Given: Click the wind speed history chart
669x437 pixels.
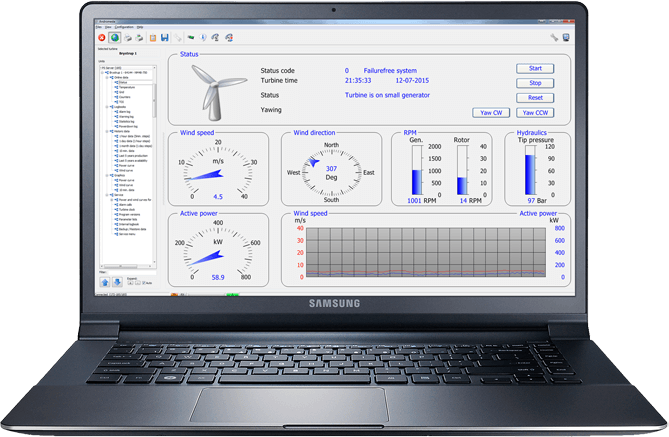Looking at the screenshot, I should [x=426, y=252].
